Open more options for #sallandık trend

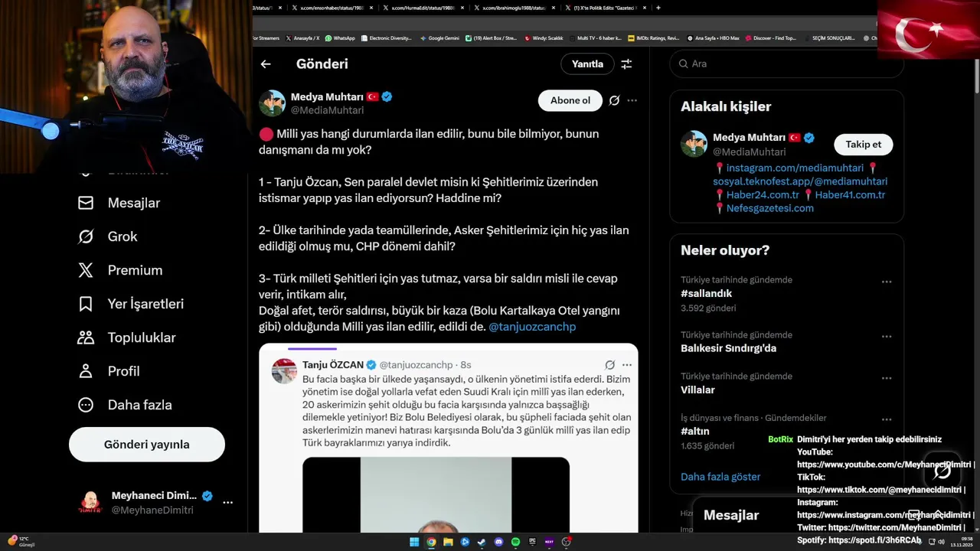[x=887, y=282]
